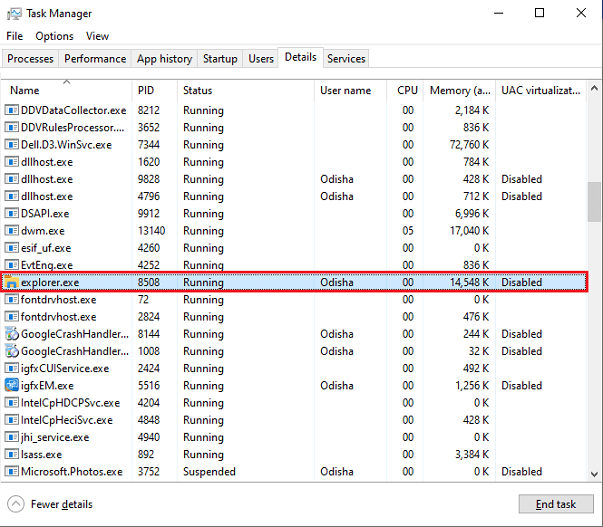Viewport: 603px width, 527px height.
Task: Click the GoogleCrashHandler icon with PID 1008
Action: pyautogui.click(x=11, y=351)
